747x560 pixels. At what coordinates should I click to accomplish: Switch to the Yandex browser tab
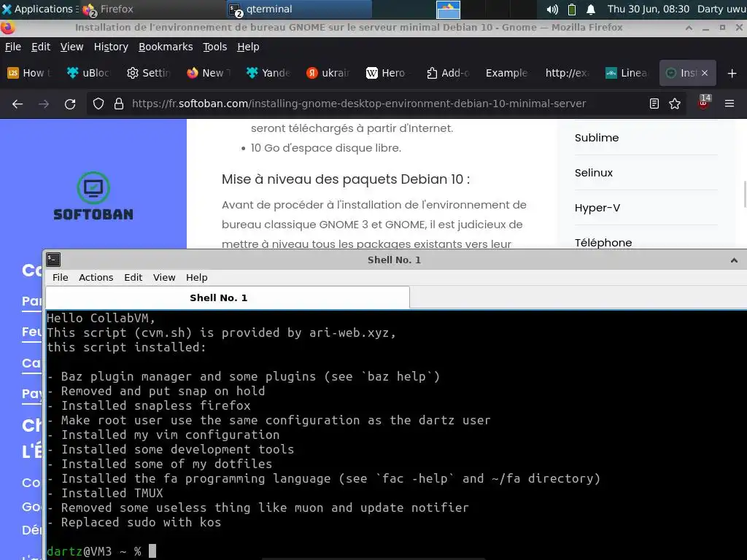coord(268,73)
